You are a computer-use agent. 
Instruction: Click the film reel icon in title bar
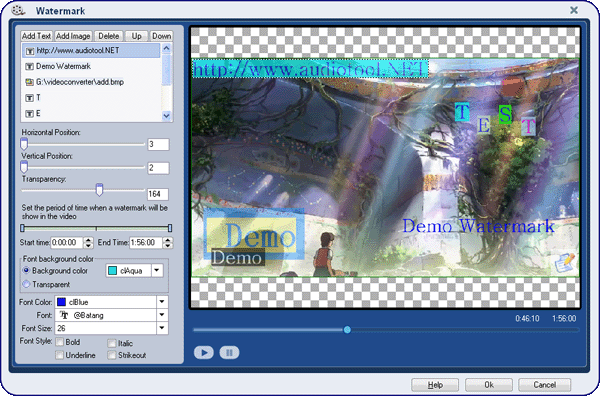18,10
